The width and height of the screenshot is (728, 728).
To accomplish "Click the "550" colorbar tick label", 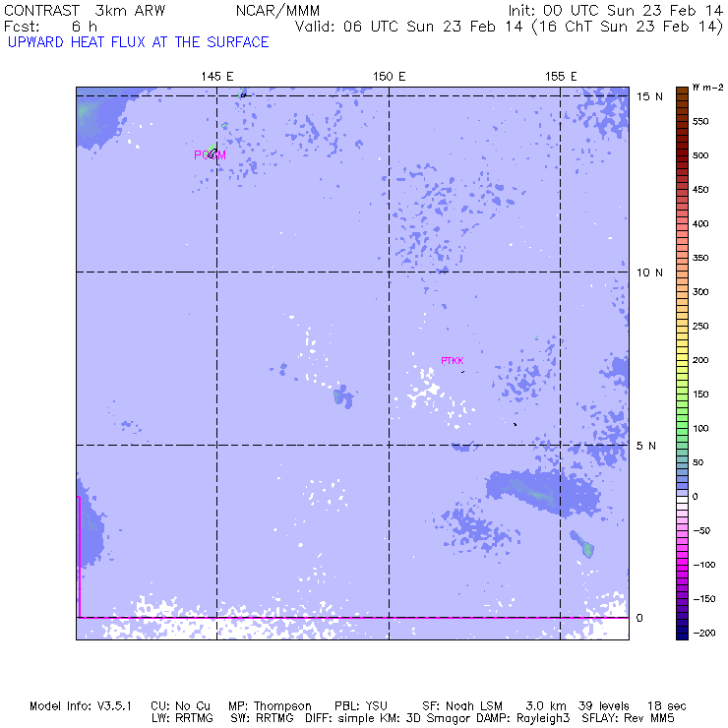I will click(x=700, y=122).
